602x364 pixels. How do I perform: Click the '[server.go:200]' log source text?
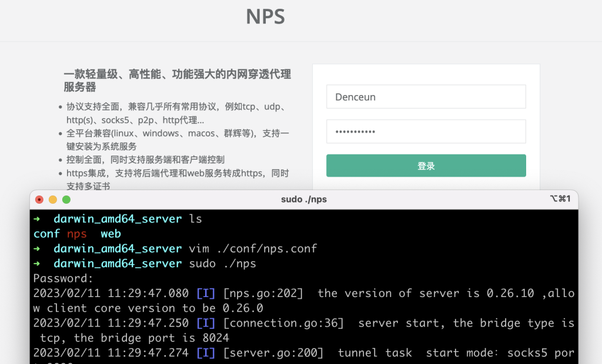coord(273,353)
